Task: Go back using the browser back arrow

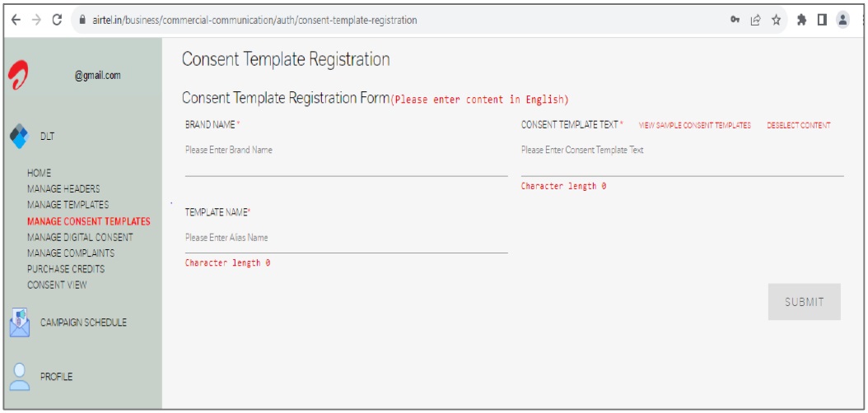Action: click(x=16, y=20)
